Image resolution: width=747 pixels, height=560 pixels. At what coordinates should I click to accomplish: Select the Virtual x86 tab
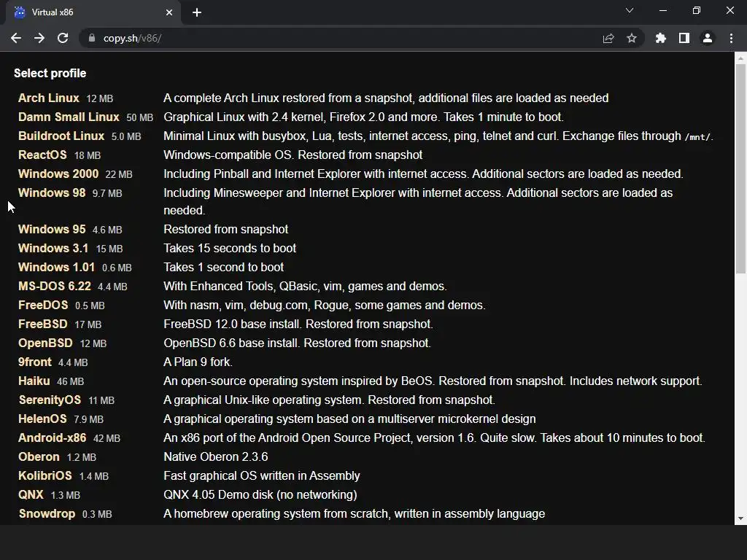88,12
